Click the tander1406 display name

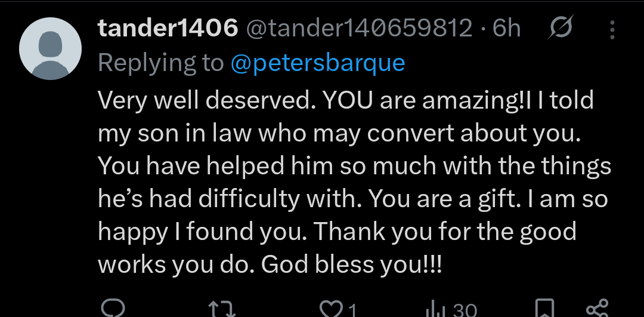click(168, 28)
